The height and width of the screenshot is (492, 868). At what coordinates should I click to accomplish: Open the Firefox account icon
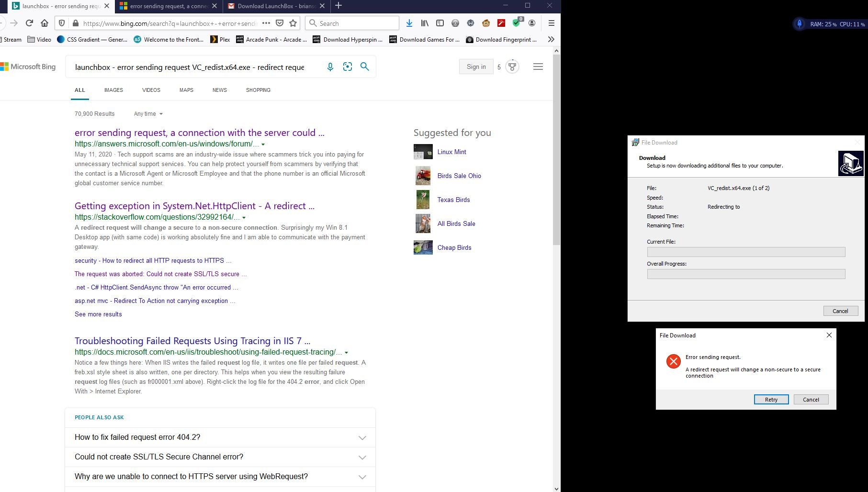click(532, 23)
